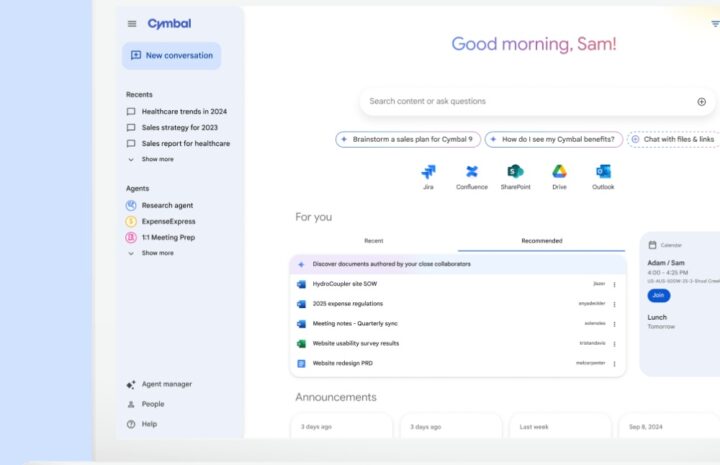Open more options for Meeting notes row
This screenshot has width=720, height=465.
(614, 324)
